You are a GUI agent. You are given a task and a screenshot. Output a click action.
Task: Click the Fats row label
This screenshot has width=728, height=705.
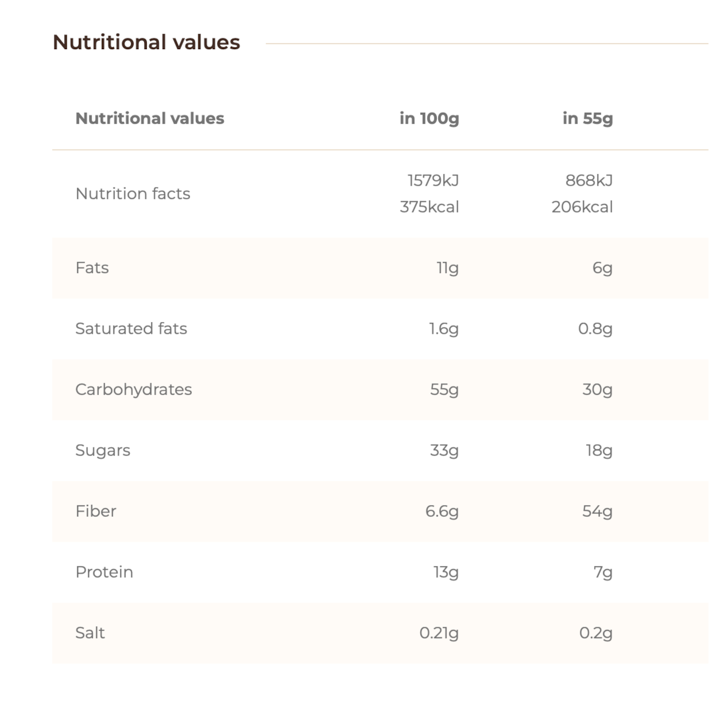point(92,268)
